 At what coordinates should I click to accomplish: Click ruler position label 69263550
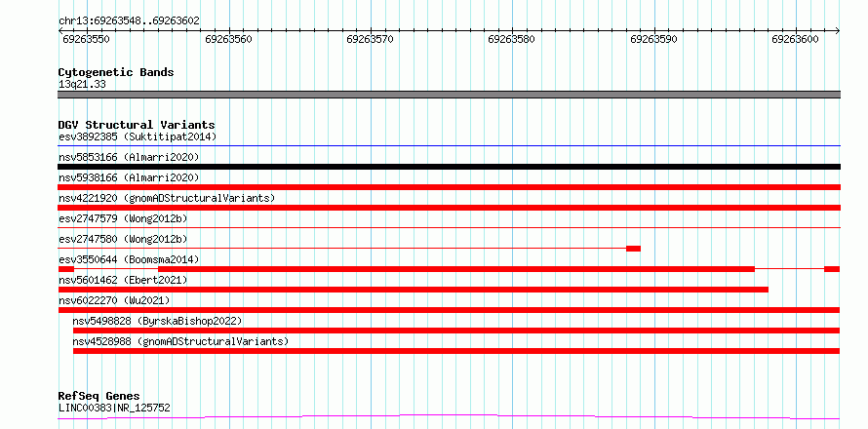coord(87,39)
